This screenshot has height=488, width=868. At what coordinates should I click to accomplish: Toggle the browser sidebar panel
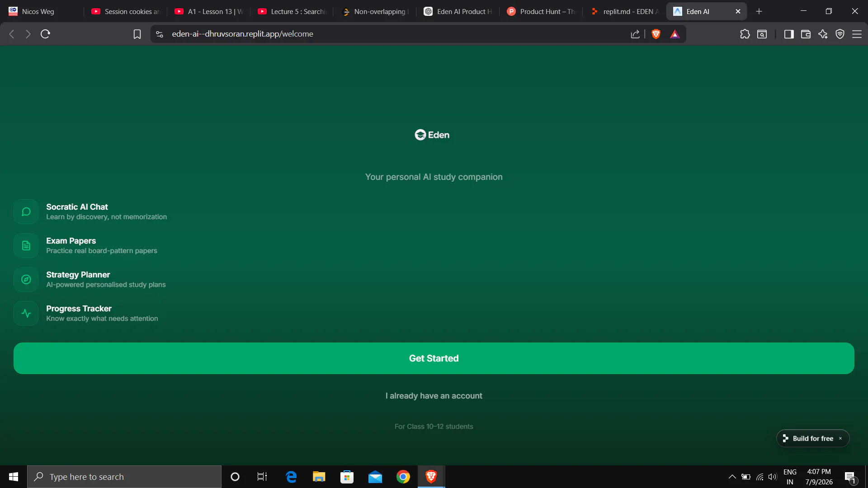coord(789,34)
